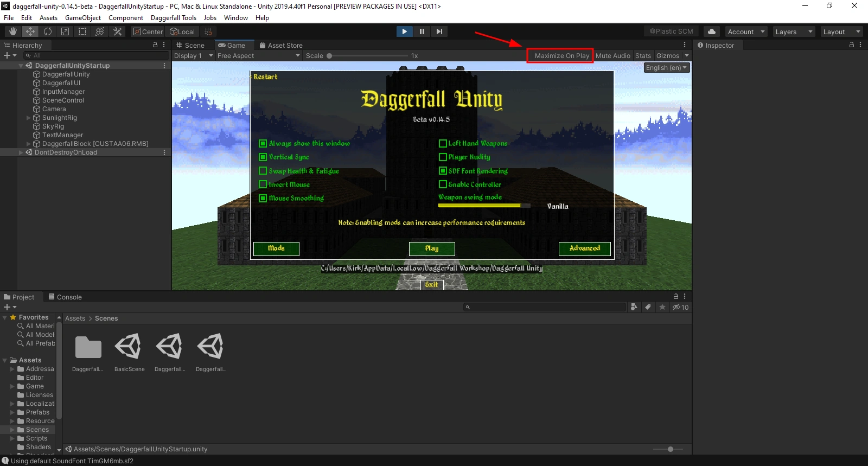
Task: Toggle Maximize On Play
Action: (561, 56)
